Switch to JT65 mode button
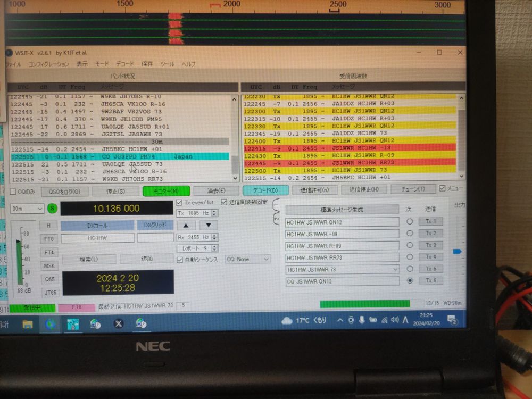This screenshot has height=399, width=532. coord(50,292)
